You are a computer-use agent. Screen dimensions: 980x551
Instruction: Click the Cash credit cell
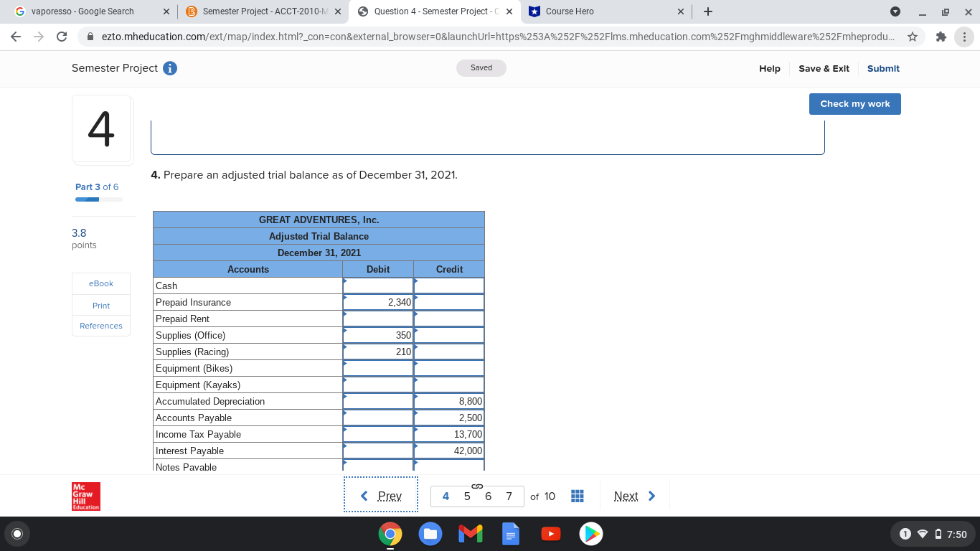tap(449, 286)
